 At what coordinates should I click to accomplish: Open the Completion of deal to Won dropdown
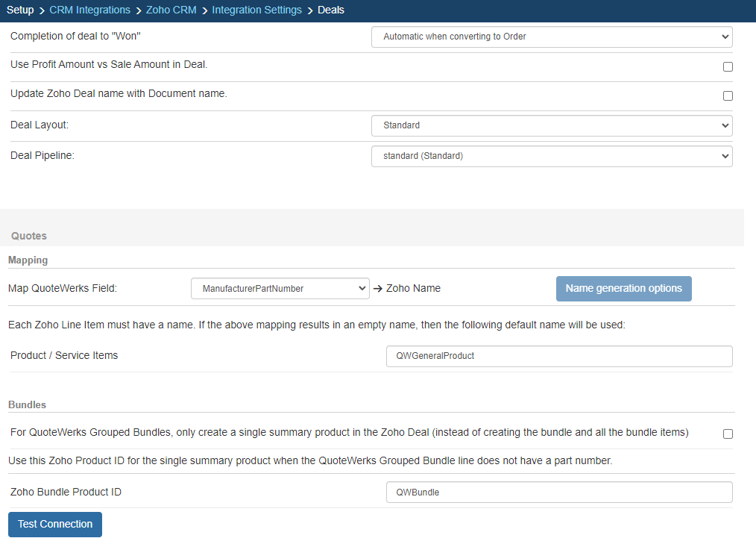pyautogui.click(x=551, y=37)
